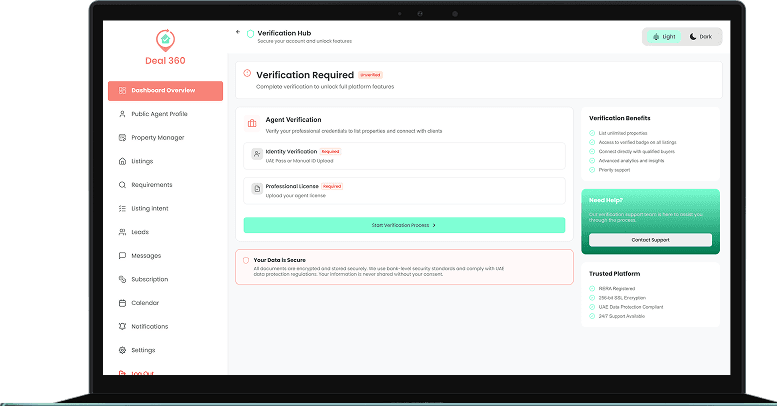The width and height of the screenshot is (777, 406).
Task: Click 'List unlimited properties' benefit text
Action: (x=623, y=133)
